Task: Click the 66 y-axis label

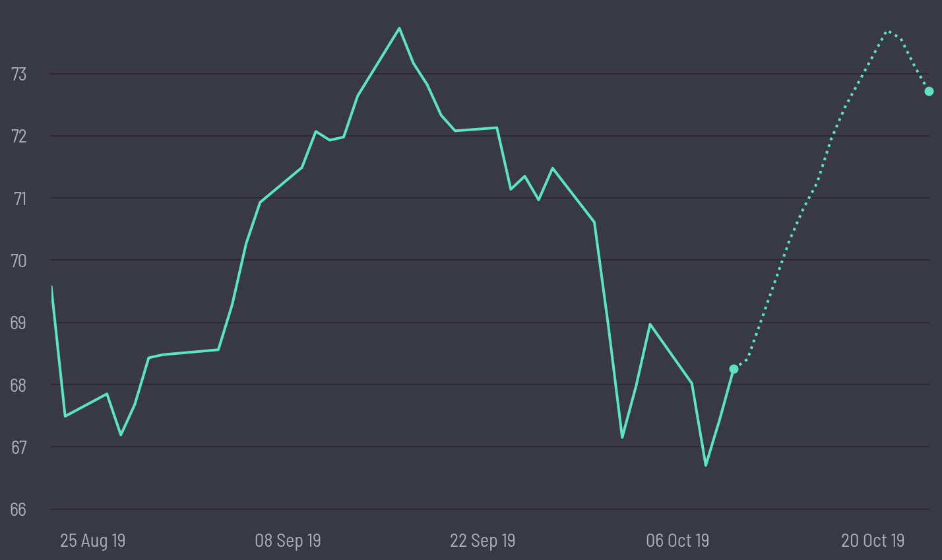Action: pos(18,509)
